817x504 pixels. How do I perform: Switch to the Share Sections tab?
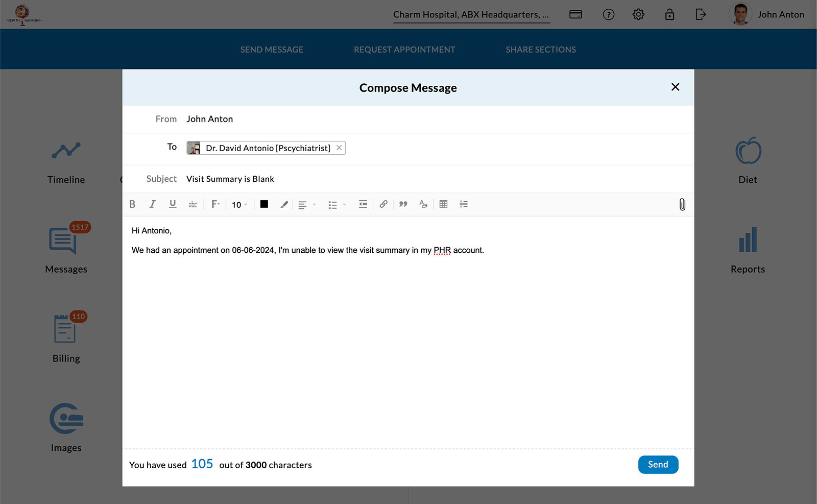541,50
